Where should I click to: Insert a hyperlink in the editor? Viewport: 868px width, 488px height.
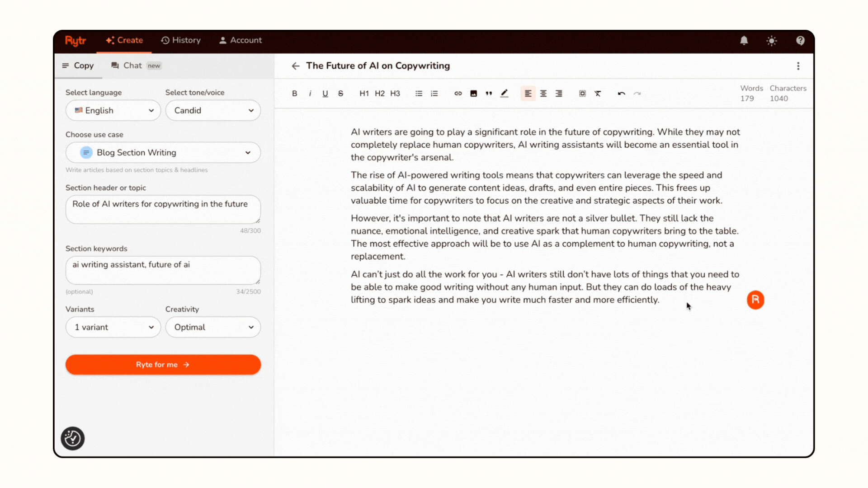[x=458, y=94]
